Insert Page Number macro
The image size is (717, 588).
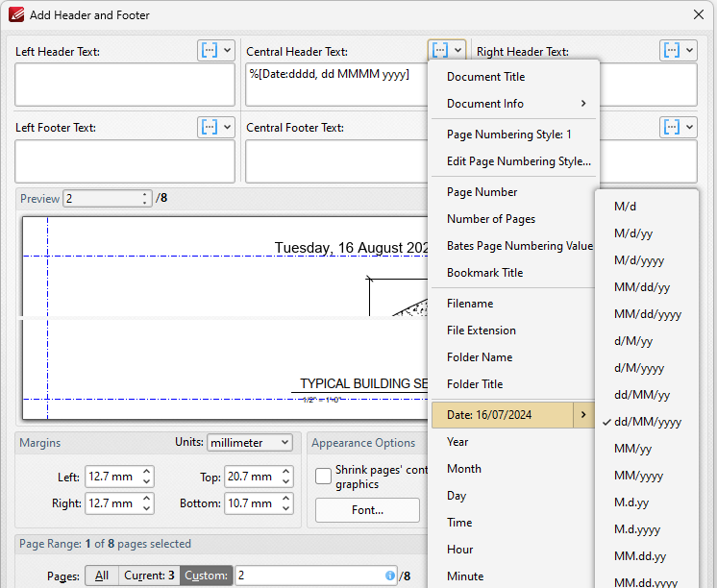[513, 192]
